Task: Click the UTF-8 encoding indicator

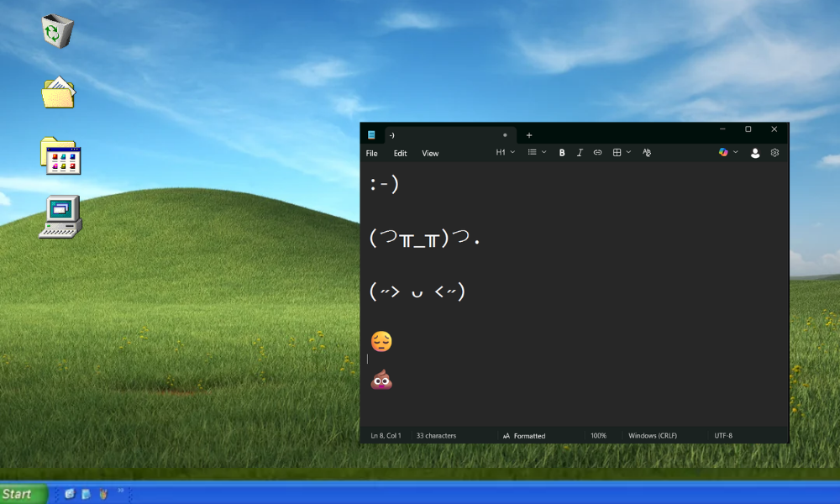Action: [723, 436]
